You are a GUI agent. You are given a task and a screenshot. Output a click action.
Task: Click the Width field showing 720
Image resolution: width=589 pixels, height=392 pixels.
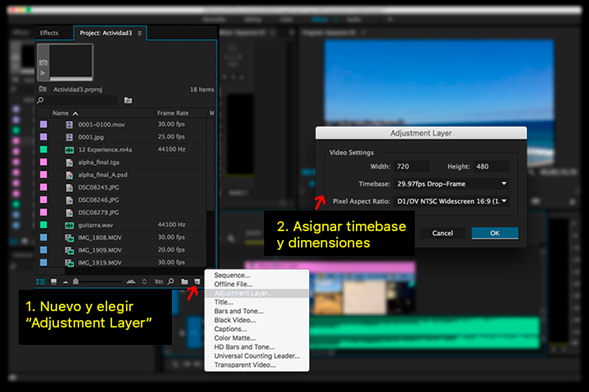[x=412, y=166]
